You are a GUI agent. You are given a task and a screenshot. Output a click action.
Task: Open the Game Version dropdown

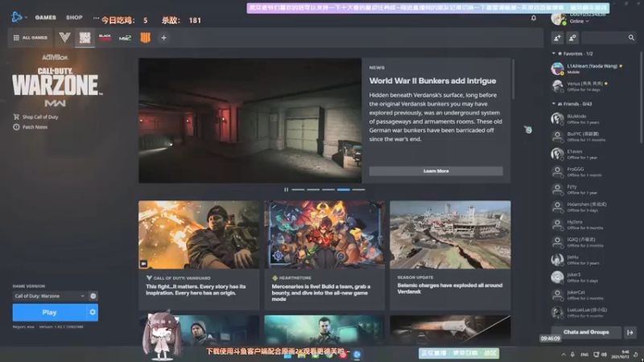(x=49, y=296)
